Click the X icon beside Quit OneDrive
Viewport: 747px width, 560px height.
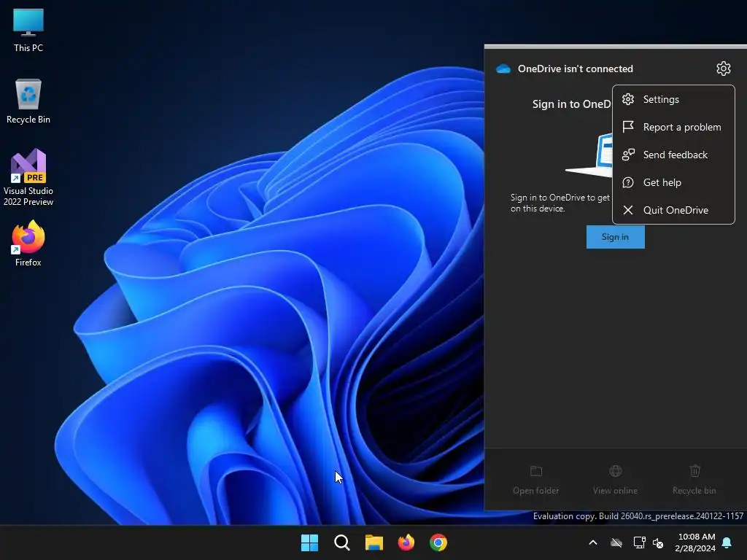[x=628, y=210]
